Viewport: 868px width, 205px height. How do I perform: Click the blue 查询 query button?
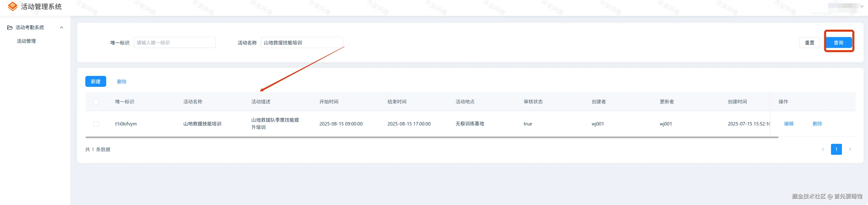tap(838, 42)
